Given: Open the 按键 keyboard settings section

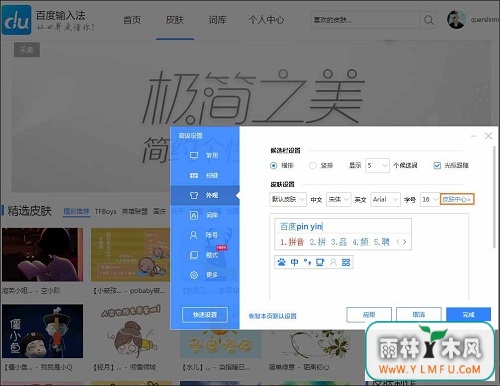Looking at the screenshot, I should [204, 175].
